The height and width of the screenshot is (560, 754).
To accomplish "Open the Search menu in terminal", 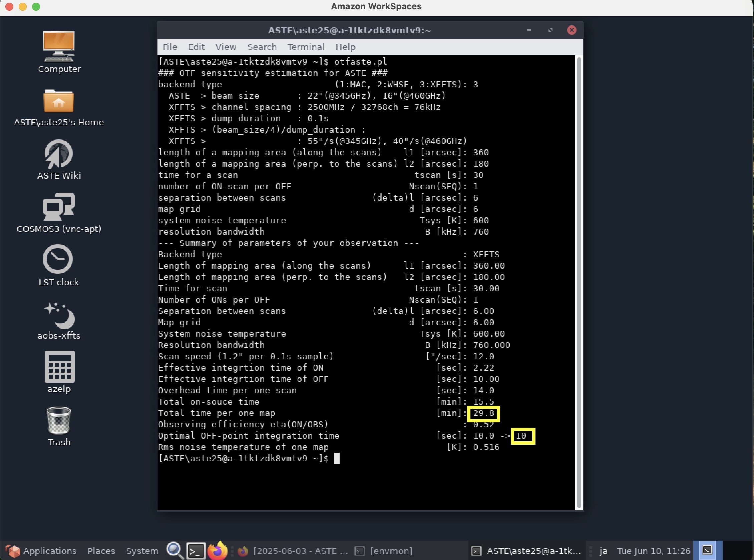I will click(x=262, y=47).
